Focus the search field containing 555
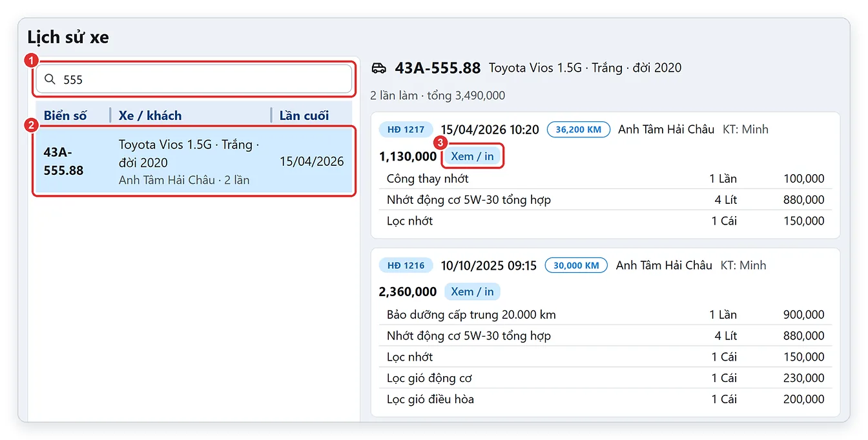868x440 pixels. [194, 79]
